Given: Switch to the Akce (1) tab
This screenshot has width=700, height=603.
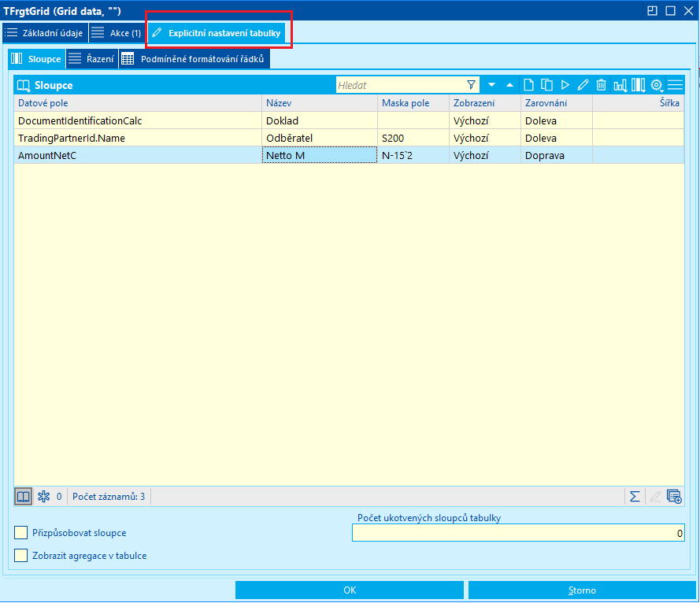Looking at the screenshot, I should pyautogui.click(x=117, y=33).
